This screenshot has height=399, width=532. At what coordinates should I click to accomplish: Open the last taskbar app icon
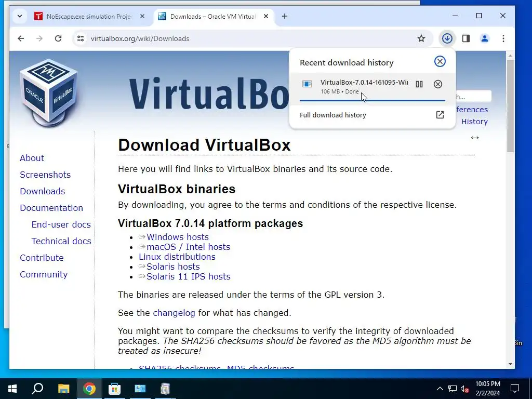click(x=165, y=389)
